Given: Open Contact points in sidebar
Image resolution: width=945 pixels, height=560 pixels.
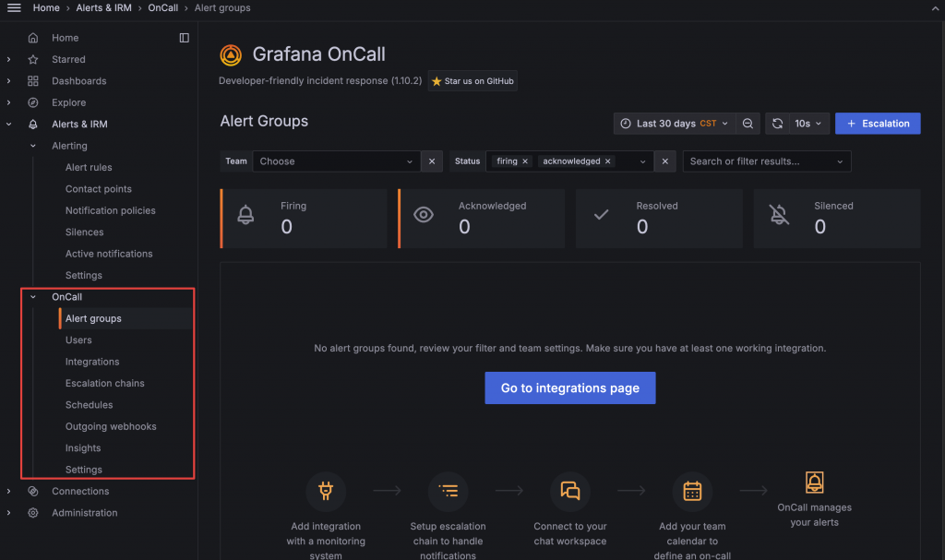Looking at the screenshot, I should pos(98,189).
